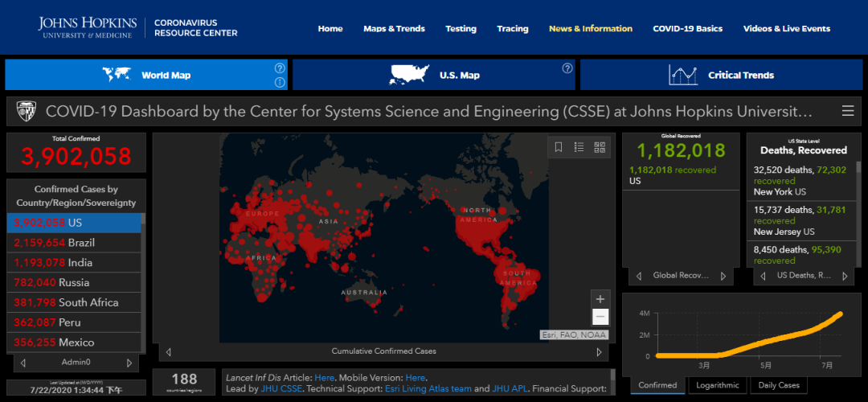The height and width of the screenshot is (402, 868).
Task: Click Coronavirus Resource Center title
Action: 195,28
